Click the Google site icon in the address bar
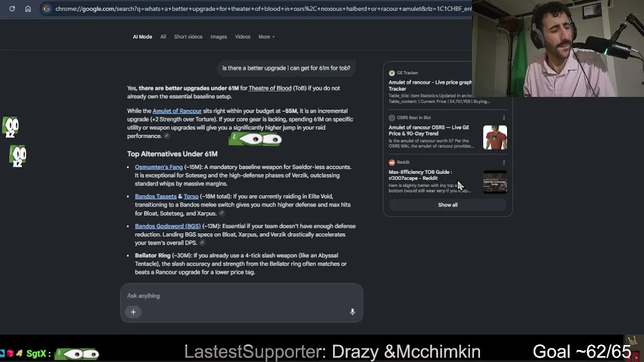The image size is (644, 362). pos(46,9)
